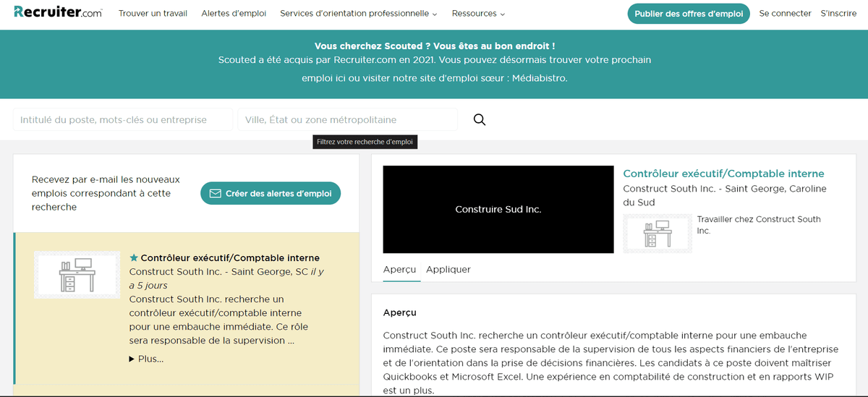Click the Recevez par e-mail les nouveaux emplois text
Image resolution: width=868 pixels, height=397 pixels.
click(x=106, y=193)
